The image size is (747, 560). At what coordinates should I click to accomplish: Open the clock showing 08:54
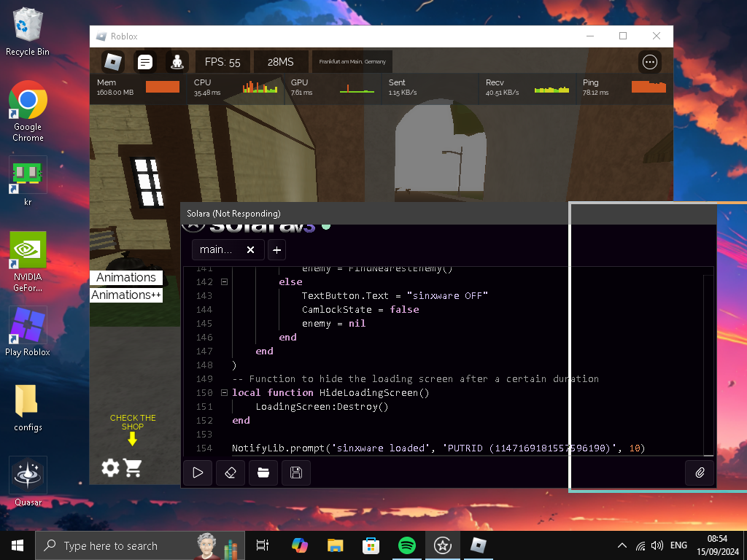click(718, 545)
